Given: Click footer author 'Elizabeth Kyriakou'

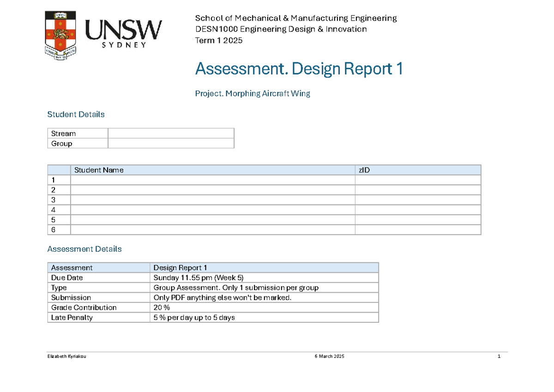Looking at the screenshot, I should pyautogui.click(x=66, y=357).
